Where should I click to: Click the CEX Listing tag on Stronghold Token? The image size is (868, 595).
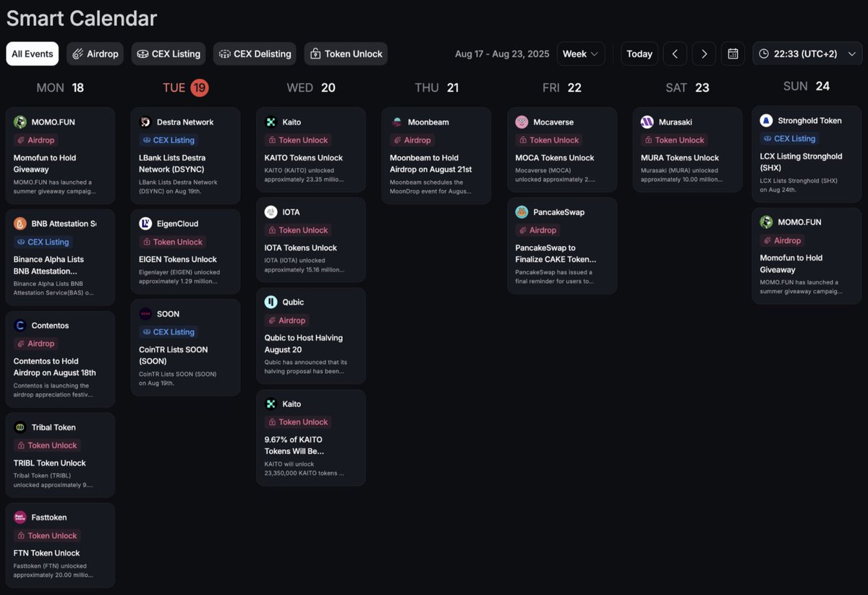pyautogui.click(x=789, y=138)
